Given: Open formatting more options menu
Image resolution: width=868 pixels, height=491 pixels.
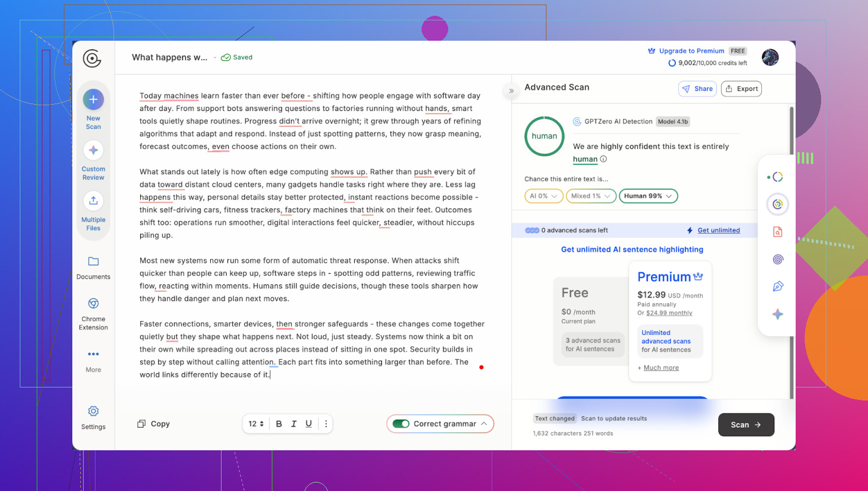Looking at the screenshot, I should point(326,424).
